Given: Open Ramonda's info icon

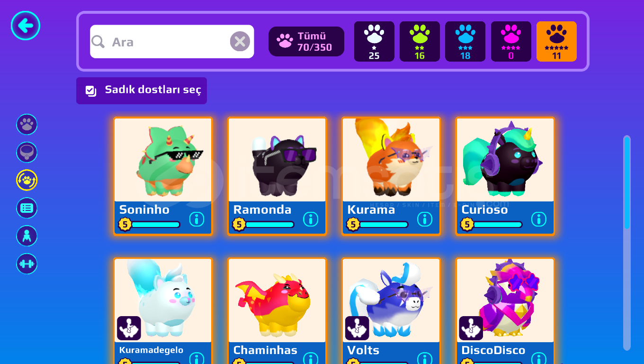Looking at the screenshot, I should click(311, 219).
